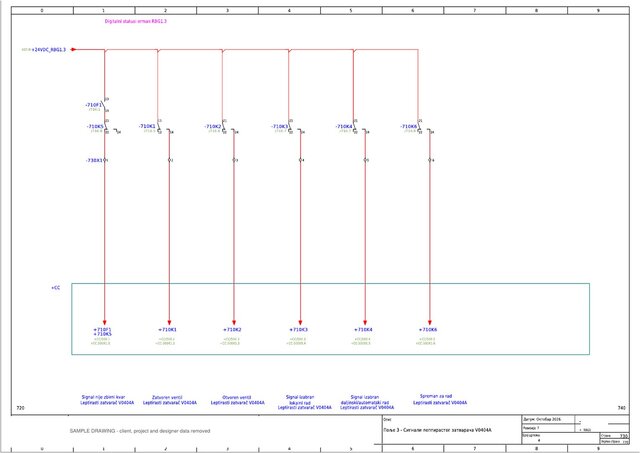Click the '-710K3' contact label
Viewport: 640px width, 453px height.
point(280,127)
